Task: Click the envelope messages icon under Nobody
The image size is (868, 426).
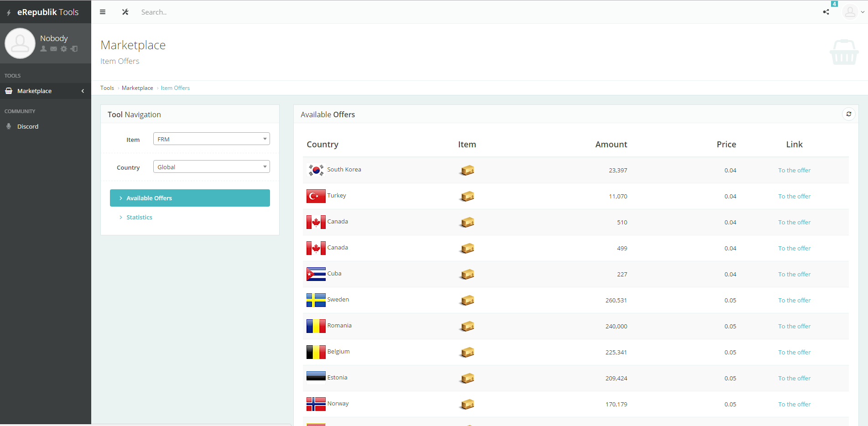Action: 54,49
